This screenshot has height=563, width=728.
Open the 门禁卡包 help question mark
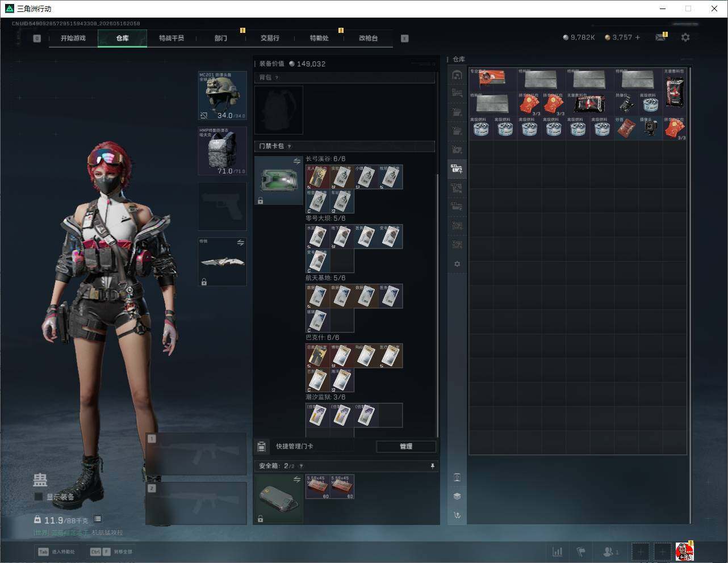click(289, 146)
